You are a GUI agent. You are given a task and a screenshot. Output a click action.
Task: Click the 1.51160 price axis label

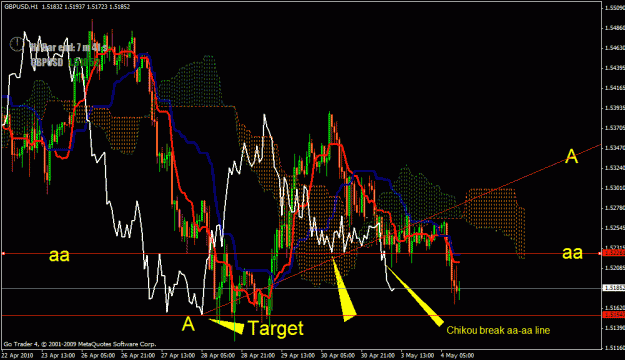(x=615, y=347)
